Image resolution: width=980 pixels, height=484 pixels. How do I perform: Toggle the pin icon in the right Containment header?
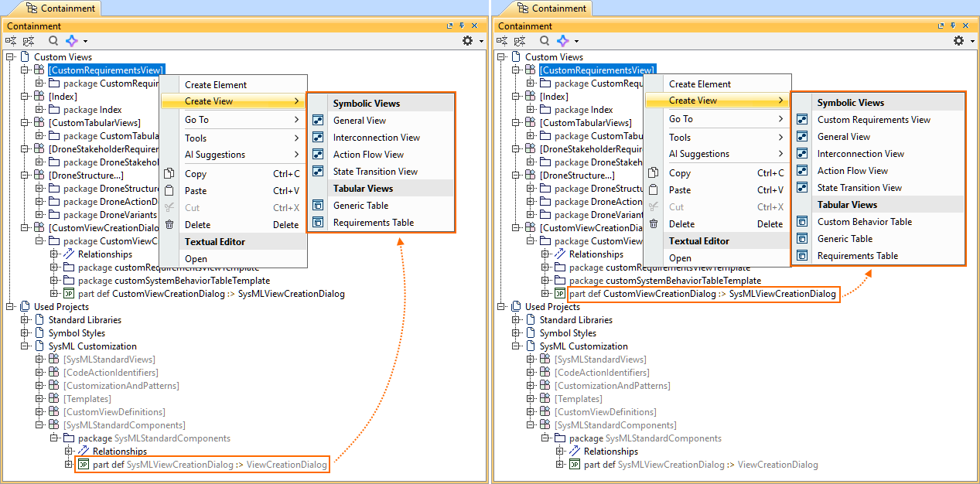point(954,26)
